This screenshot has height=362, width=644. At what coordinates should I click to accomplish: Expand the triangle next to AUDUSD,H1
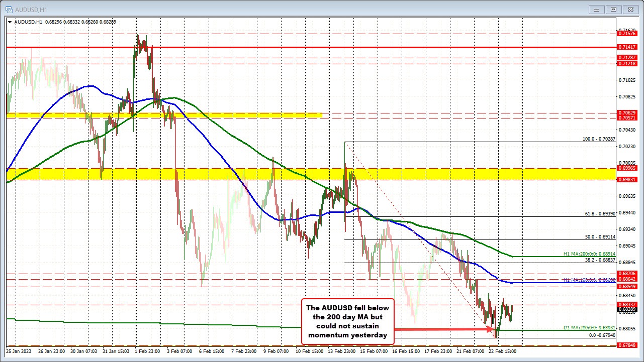point(10,22)
